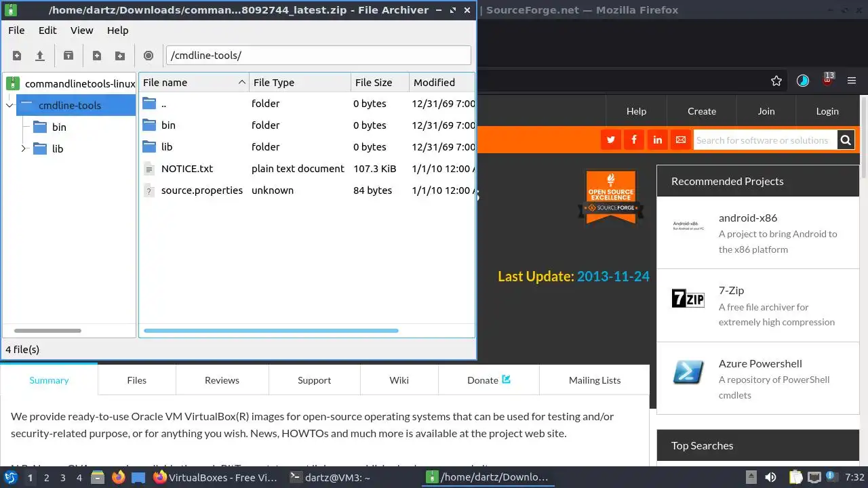This screenshot has height=488, width=868.
Task: Click the Facebook share icon on SourceForge
Action: 634,140
